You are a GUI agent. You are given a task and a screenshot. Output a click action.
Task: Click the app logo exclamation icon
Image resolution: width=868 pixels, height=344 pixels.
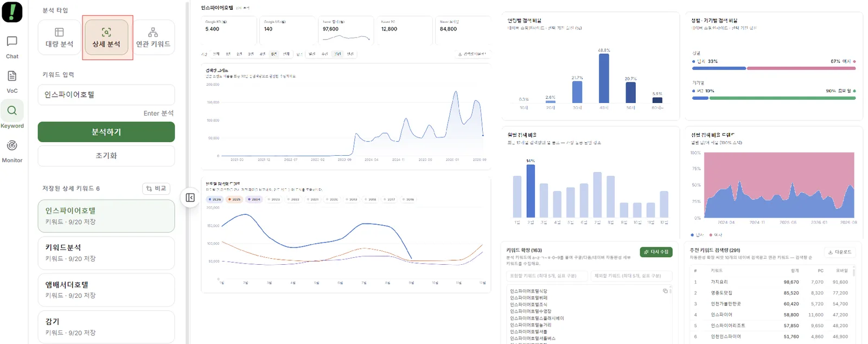(12, 11)
